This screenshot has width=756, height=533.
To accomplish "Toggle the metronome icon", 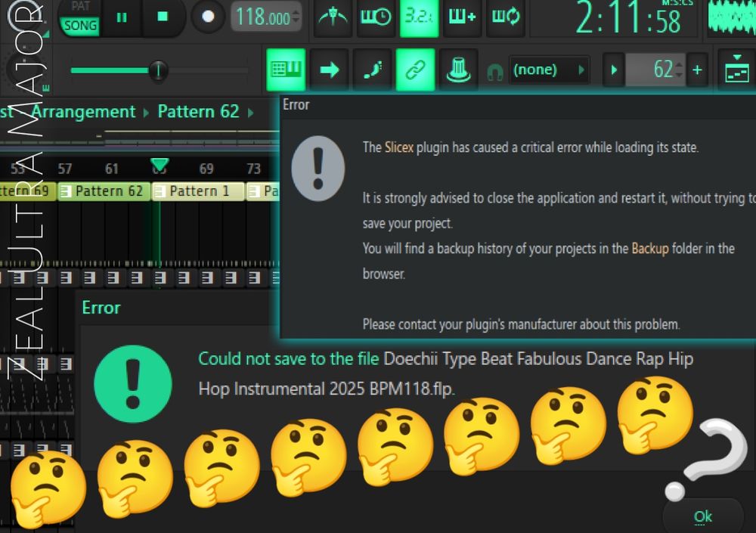I will point(333,17).
